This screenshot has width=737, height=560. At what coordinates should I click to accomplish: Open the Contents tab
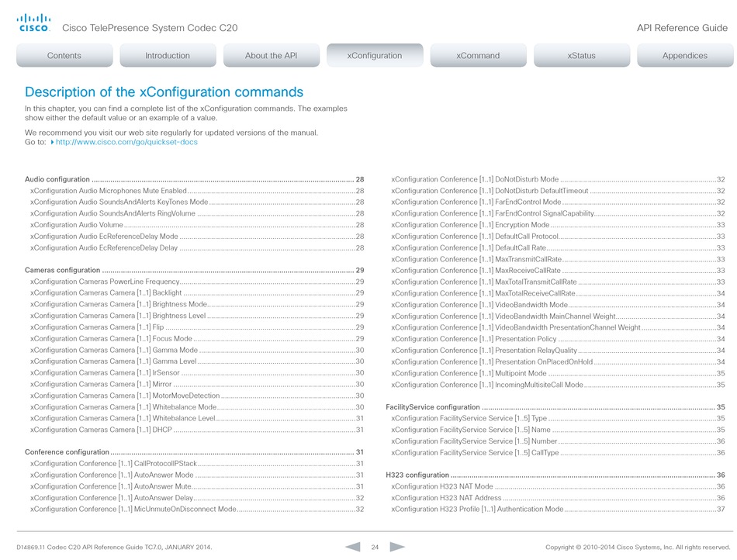tap(64, 55)
